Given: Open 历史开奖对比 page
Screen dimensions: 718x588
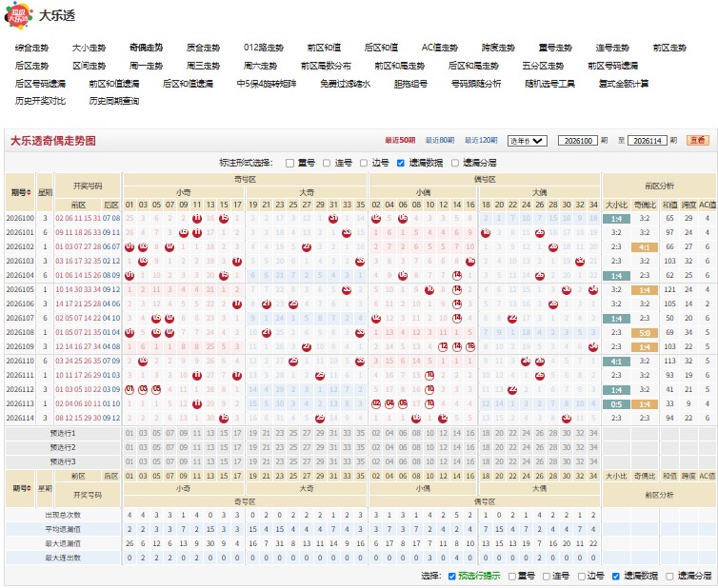Looking at the screenshot, I should coord(40,101).
